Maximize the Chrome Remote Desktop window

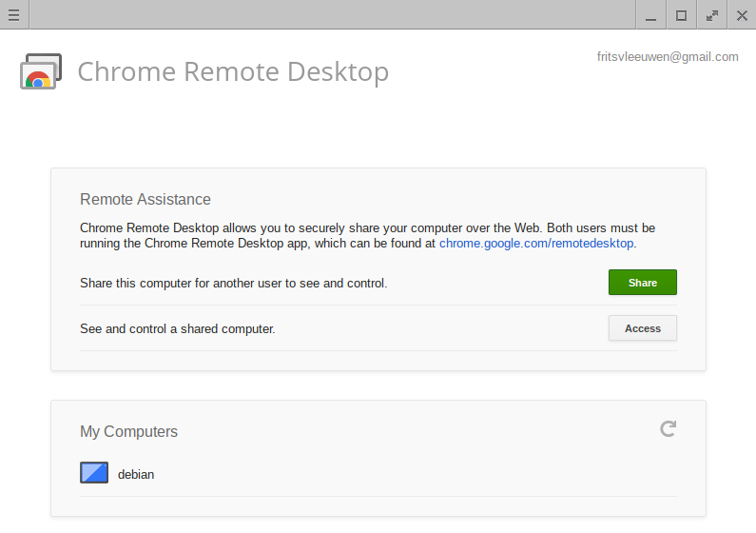tap(681, 15)
